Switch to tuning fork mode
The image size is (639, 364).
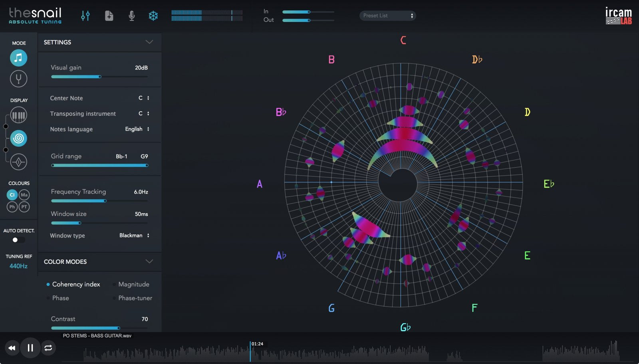point(18,78)
